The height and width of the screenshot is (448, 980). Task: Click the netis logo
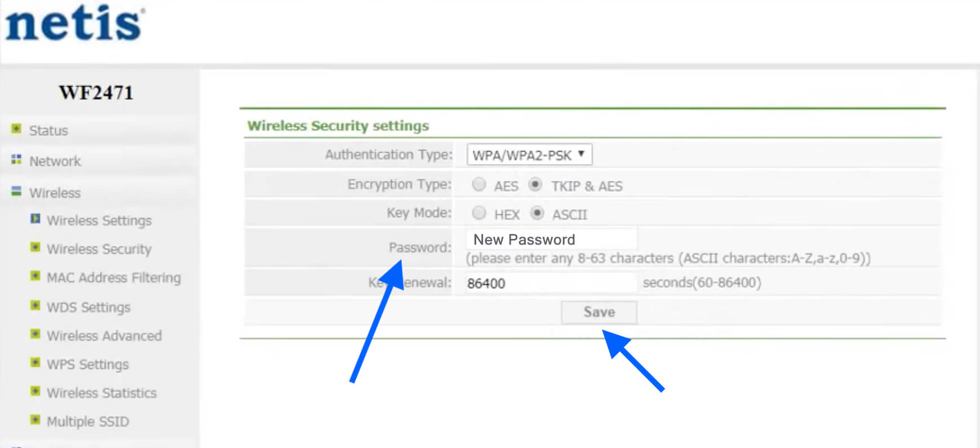[x=74, y=24]
